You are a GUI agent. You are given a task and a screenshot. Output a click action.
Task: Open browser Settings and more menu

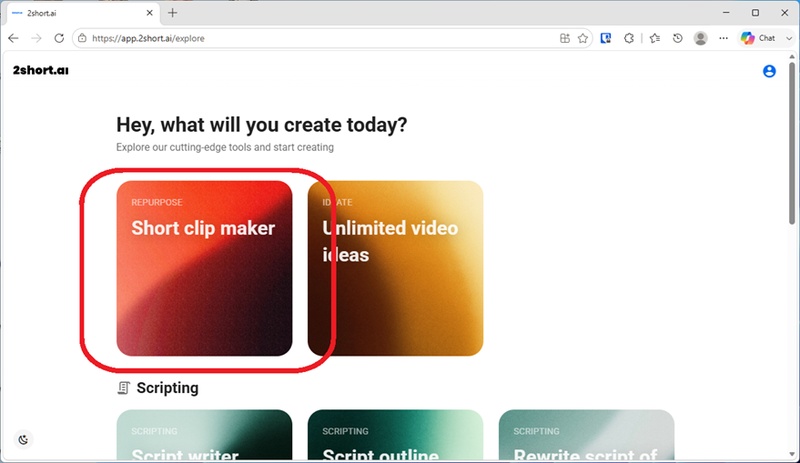723,38
